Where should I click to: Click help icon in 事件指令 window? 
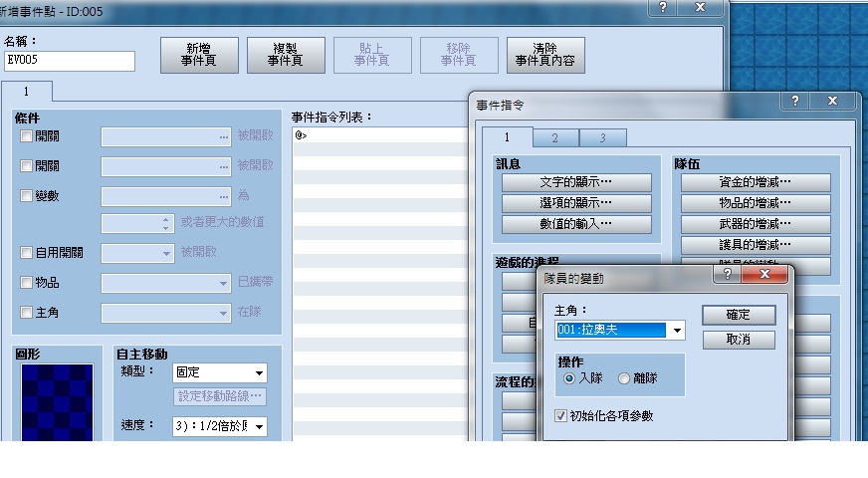coord(795,101)
